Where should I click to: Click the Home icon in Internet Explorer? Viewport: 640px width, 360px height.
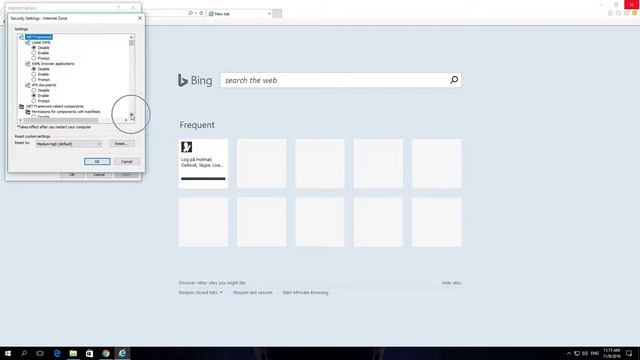pyautogui.click(x=610, y=13)
